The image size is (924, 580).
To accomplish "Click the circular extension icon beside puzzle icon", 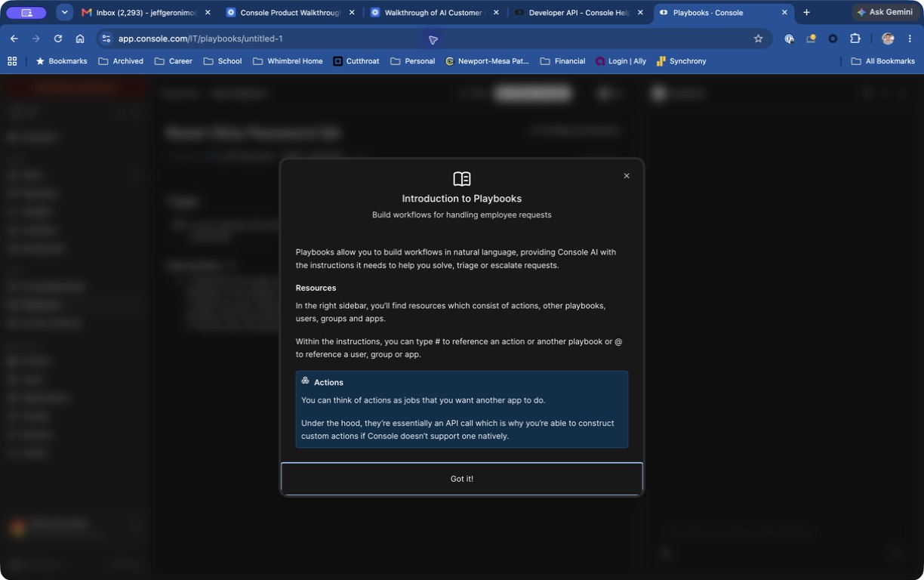I will pos(833,39).
